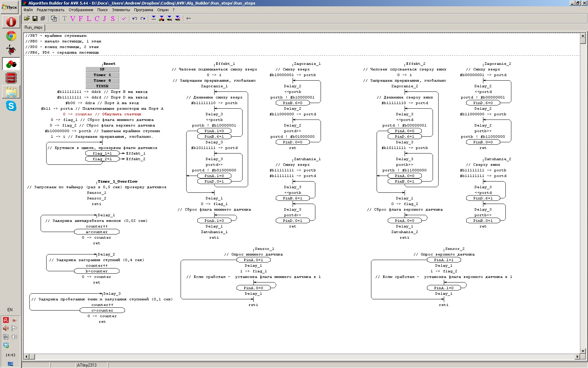The image size is (588, 368).
Task: Select the gray T Text element
Action: (64, 19)
